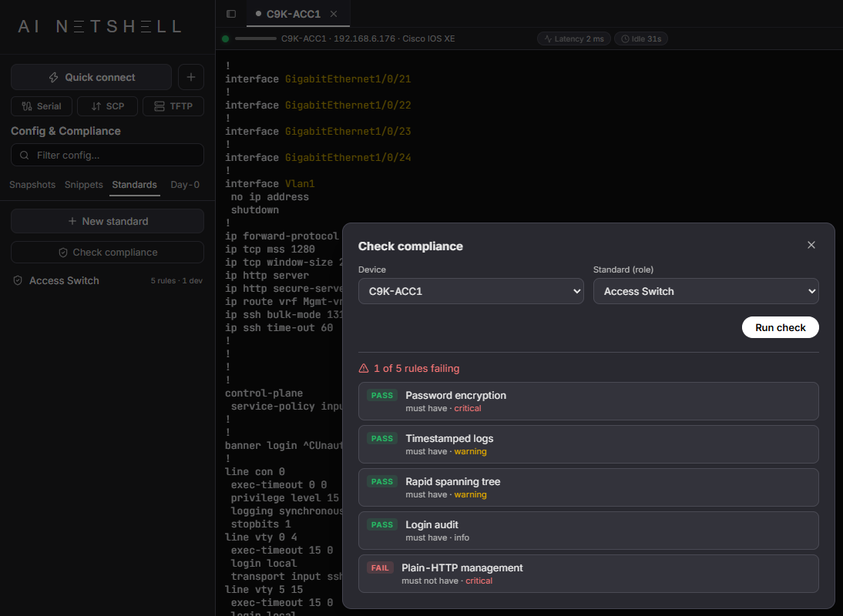Select the C9K-ACC1 session tab
This screenshot has width=843, height=616.
(x=294, y=14)
